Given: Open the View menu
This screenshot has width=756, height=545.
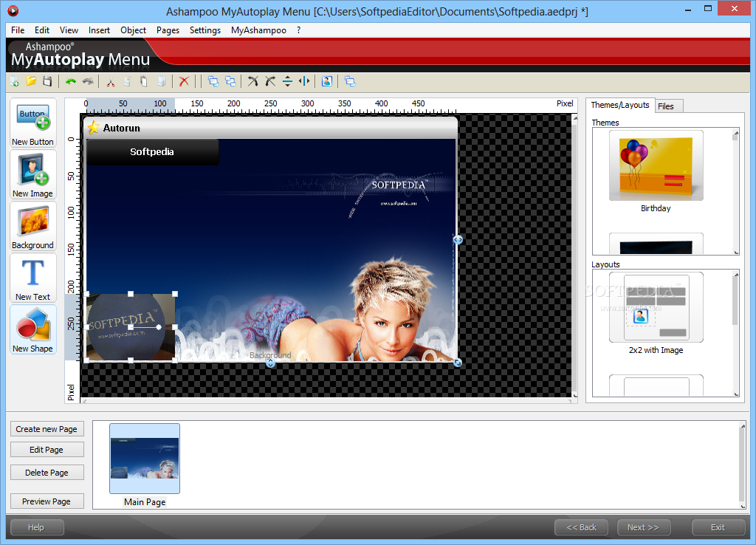Looking at the screenshot, I should 69,30.
